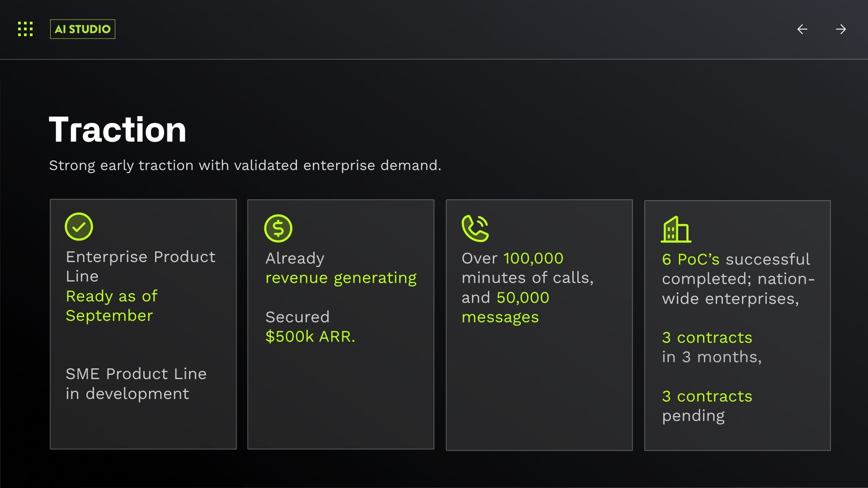868x488 pixels.
Task: Click 'SME Product Line in development' text
Action: [x=136, y=383]
